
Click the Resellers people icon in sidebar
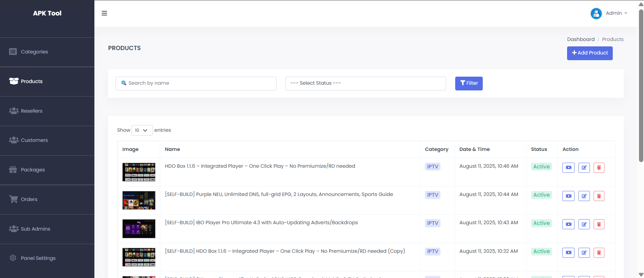click(x=14, y=111)
